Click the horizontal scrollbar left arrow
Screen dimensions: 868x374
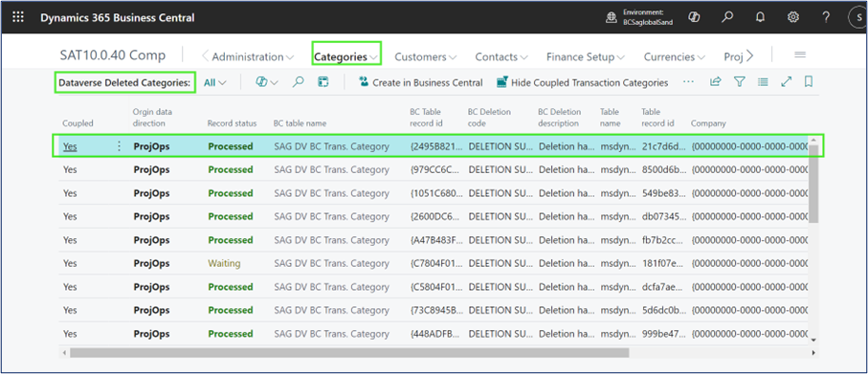pyautogui.click(x=64, y=352)
